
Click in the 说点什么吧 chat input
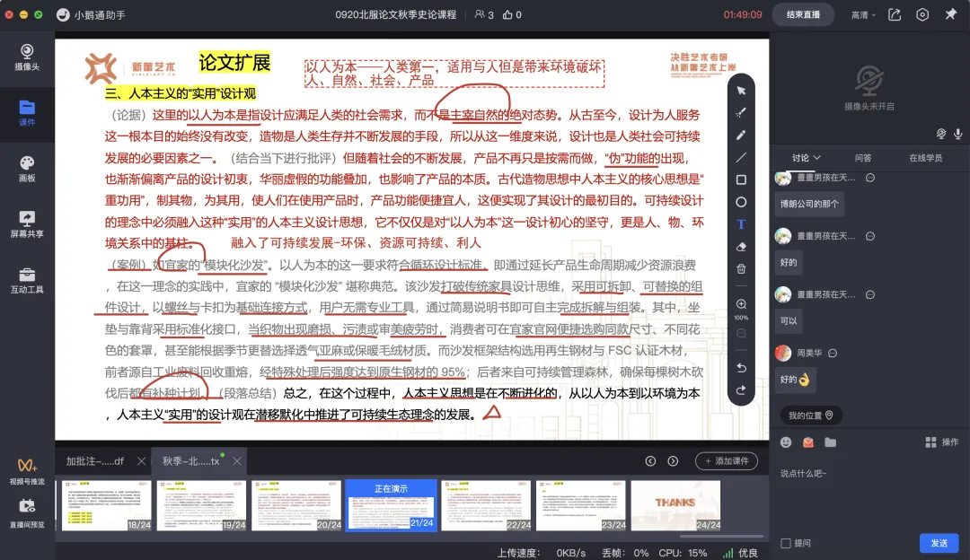click(869, 474)
